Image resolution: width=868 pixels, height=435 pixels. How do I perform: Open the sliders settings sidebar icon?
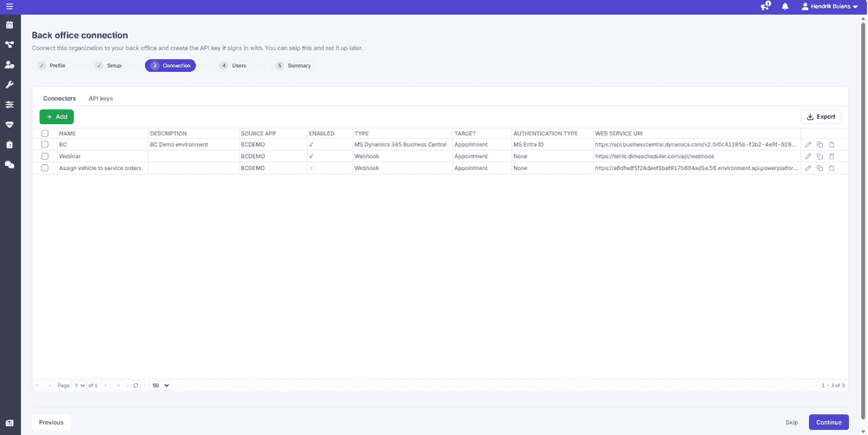(x=10, y=104)
